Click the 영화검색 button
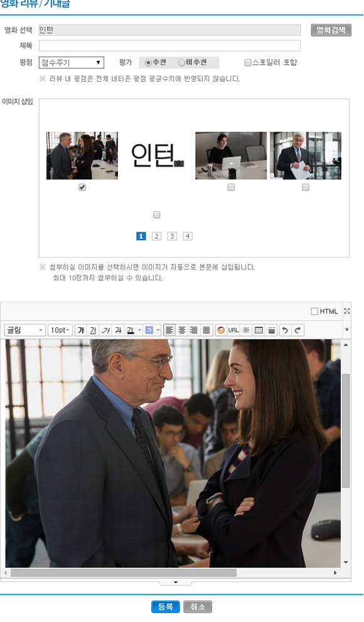The image size is (364, 622). [x=331, y=30]
